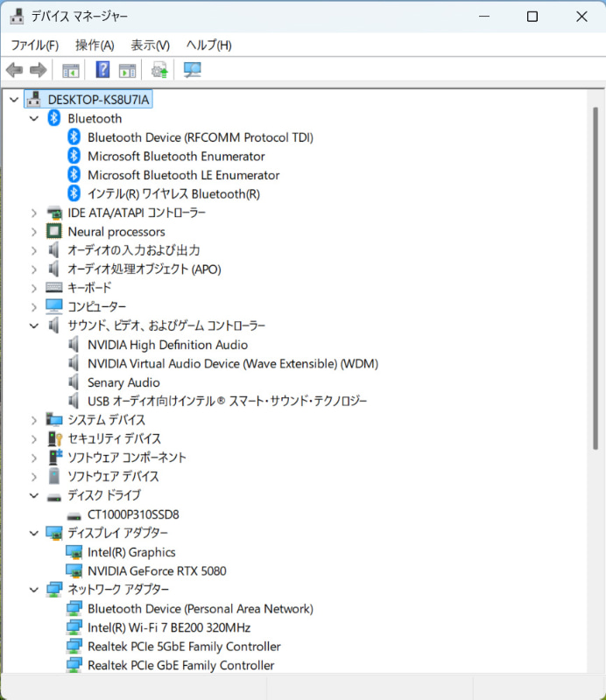Click the ネットワーク アダプター icon
The width and height of the screenshot is (606, 700).
54,589
